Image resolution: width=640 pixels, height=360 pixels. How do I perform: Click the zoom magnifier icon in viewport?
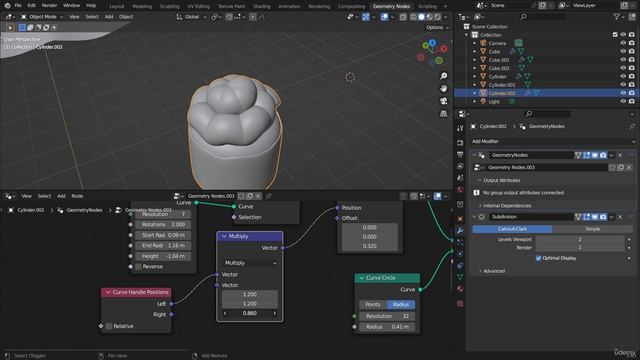[x=443, y=76]
